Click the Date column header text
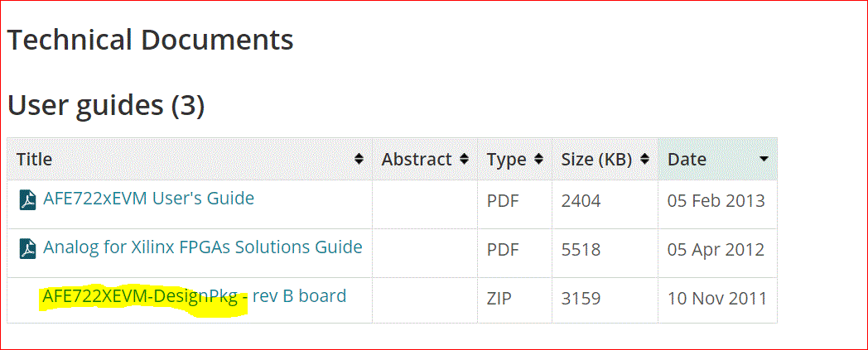 687,160
